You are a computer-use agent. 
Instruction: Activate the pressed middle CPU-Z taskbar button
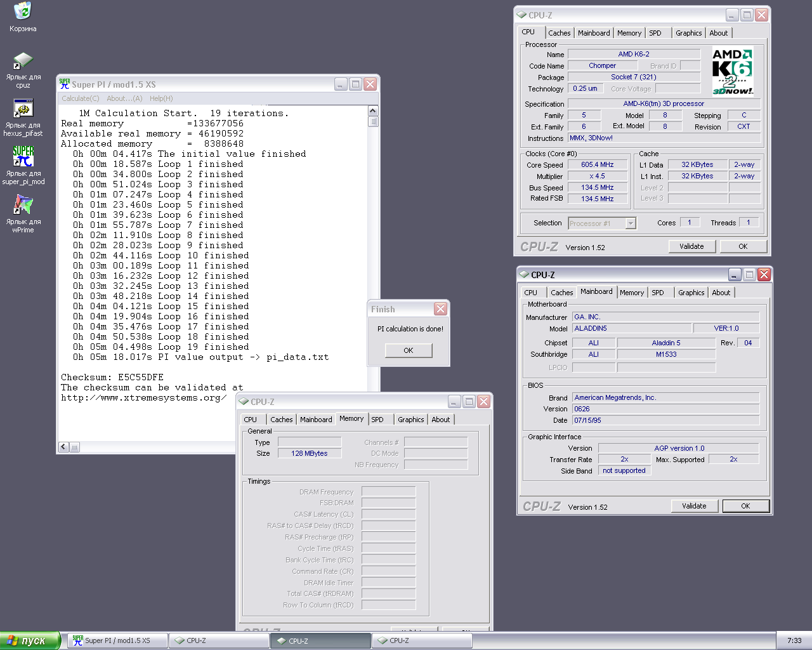320,640
